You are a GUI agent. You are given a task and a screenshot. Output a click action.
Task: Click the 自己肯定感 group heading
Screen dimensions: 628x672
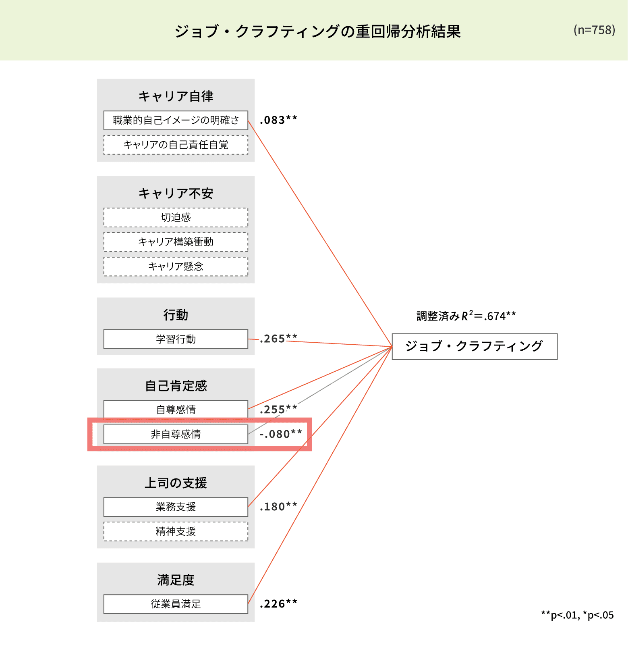(176, 386)
